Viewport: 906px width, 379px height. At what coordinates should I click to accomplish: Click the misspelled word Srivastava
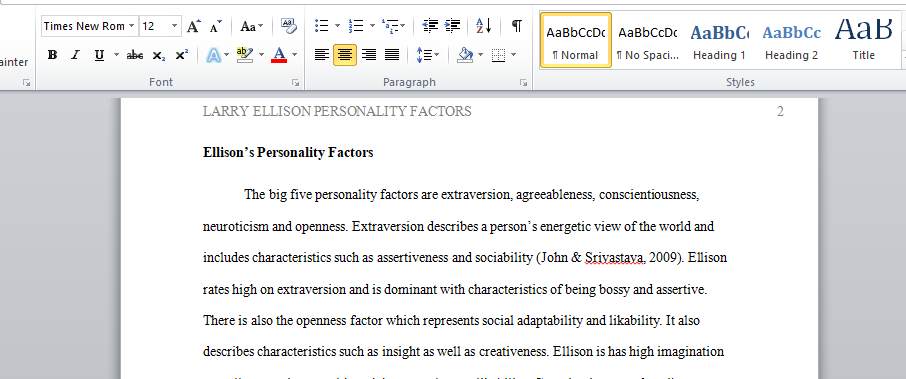615,258
